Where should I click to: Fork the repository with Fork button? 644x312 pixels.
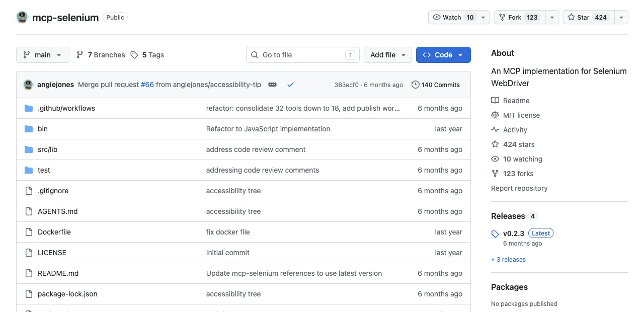tap(519, 17)
